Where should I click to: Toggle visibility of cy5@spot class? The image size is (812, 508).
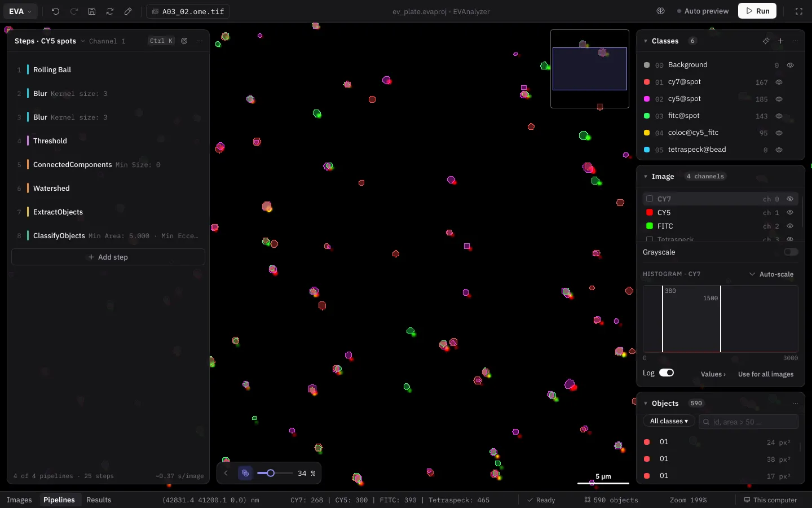point(779,99)
